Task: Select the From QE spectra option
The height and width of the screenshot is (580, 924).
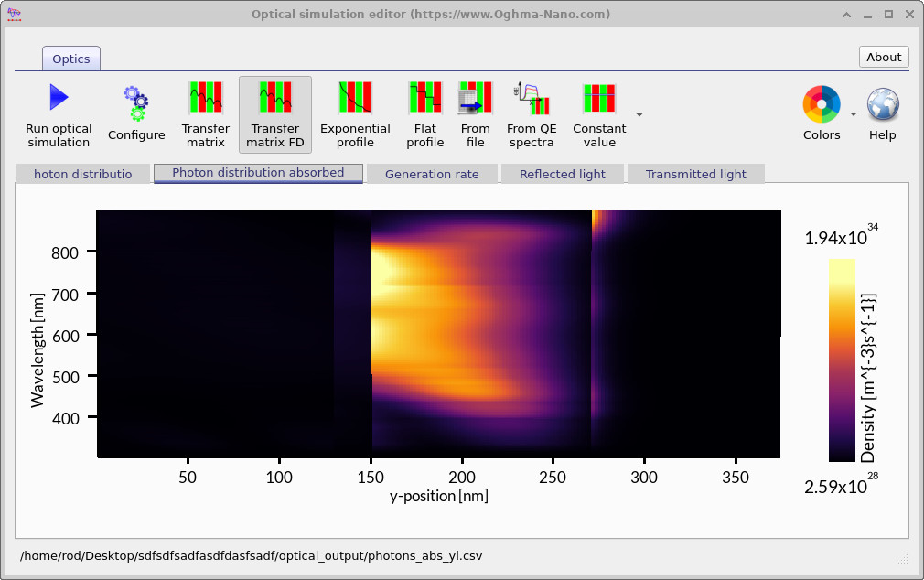Action: click(x=532, y=98)
